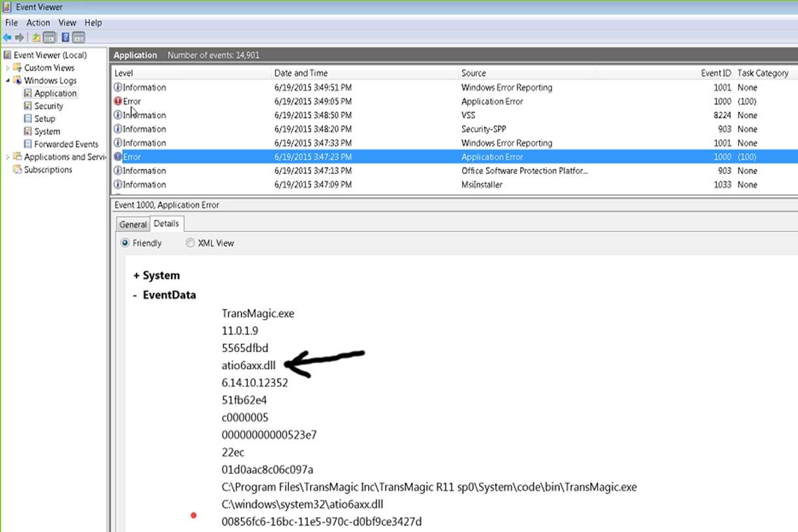This screenshot has height=532, width=798.
Task: Click the 11.0.1.9 version value
Action: (239, 331)
